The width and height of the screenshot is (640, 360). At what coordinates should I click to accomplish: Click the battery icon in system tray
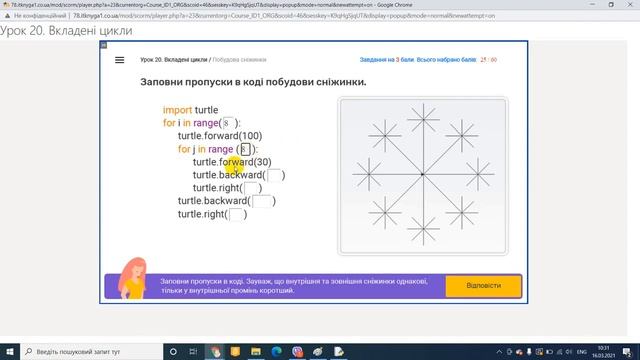[x=549, y=352]
